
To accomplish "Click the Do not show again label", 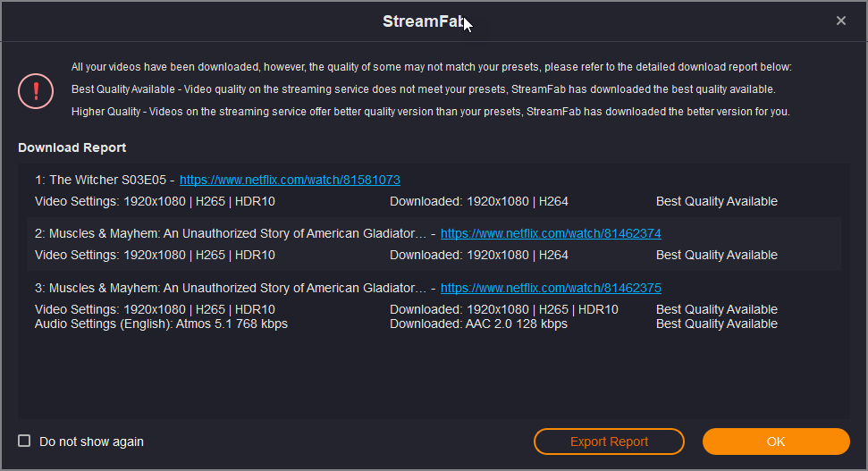I will (x=91, y=442).
